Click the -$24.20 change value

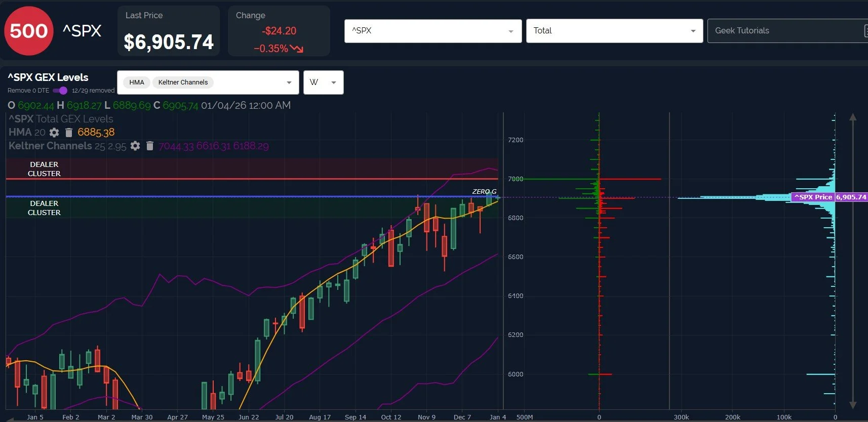point(279,31)
